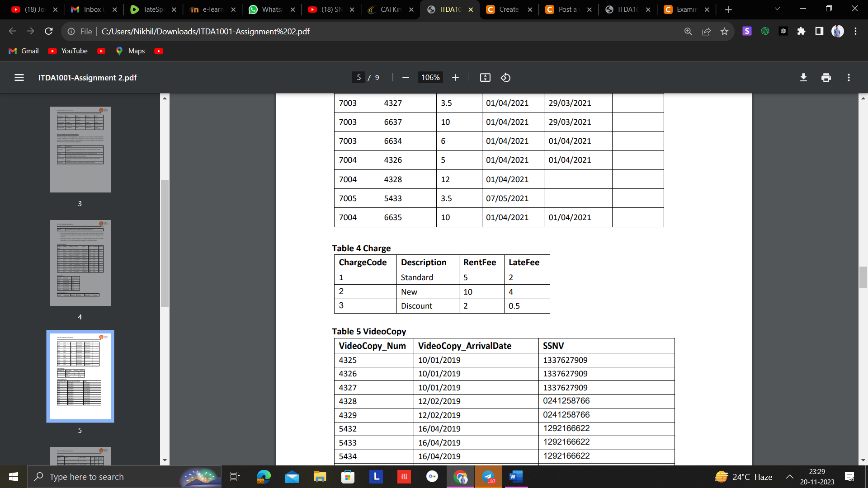
Task: Expand hidden icons in the system tray
Action: coord(790,477)
